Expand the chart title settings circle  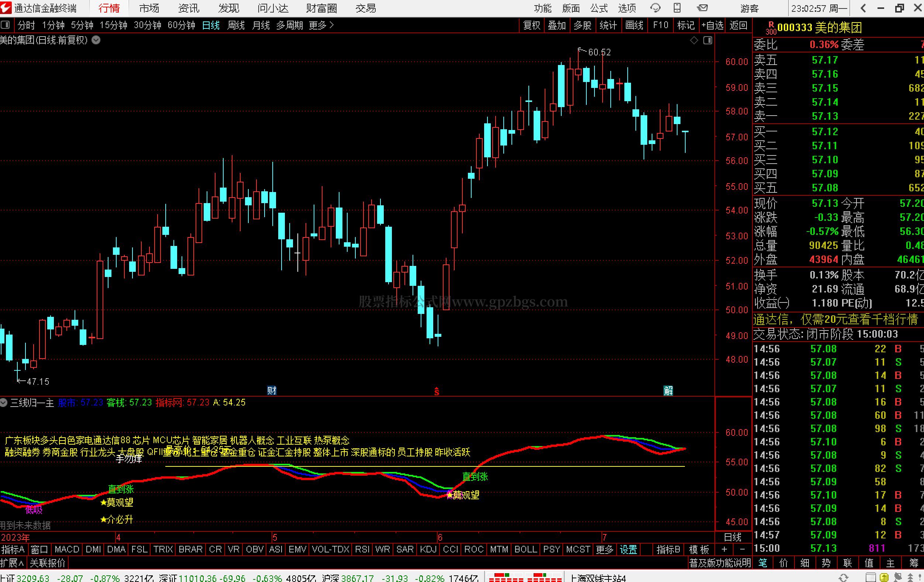96,40
